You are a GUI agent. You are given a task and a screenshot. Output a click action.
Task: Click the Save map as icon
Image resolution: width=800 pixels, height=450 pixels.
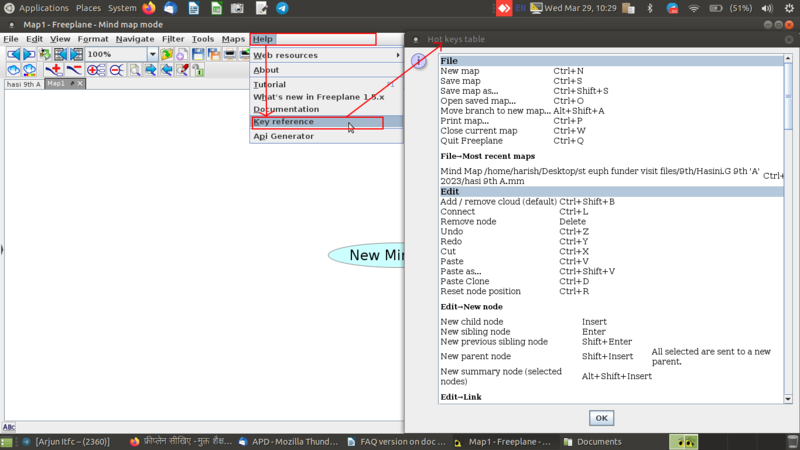point(214,54)
